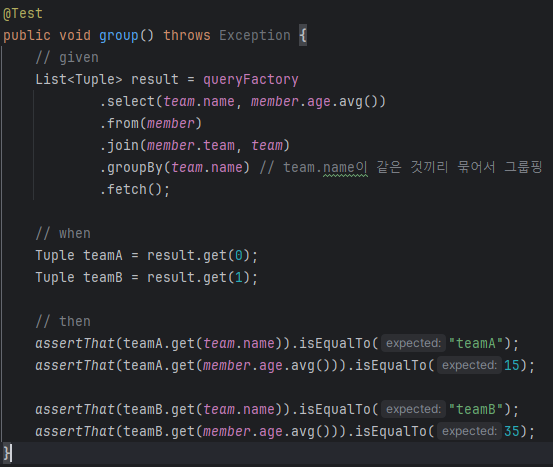The image size is (553, 467).
Task: Click the expected value 35
Action: [x=512, y=431]
